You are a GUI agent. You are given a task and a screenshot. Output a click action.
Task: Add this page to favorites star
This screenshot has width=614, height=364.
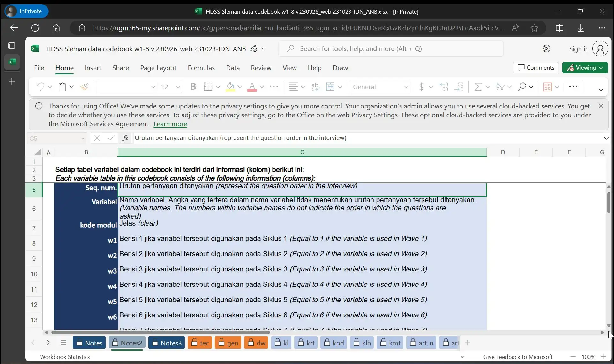(534, 28)
